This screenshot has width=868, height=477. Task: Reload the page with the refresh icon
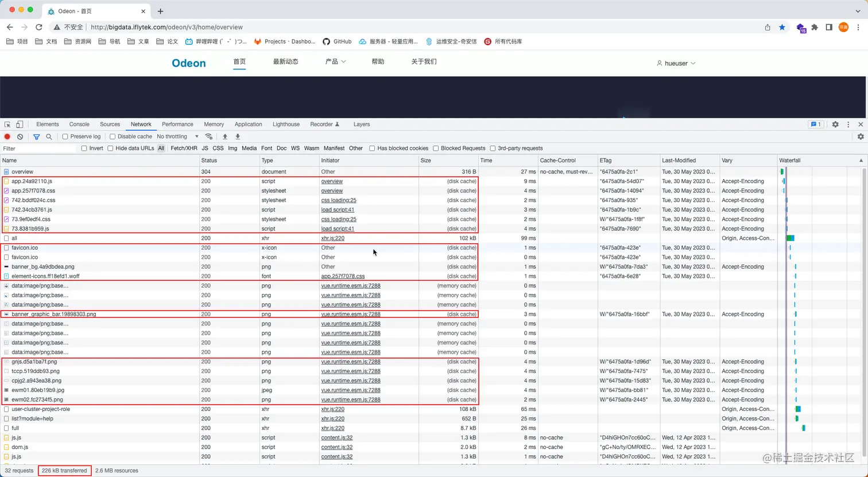[x=39, y=27]
